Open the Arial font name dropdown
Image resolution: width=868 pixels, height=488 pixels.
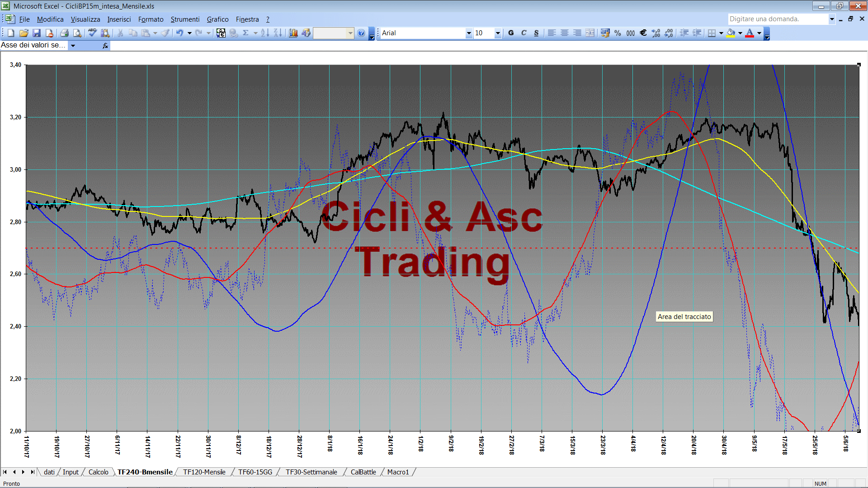click(469, 33)
